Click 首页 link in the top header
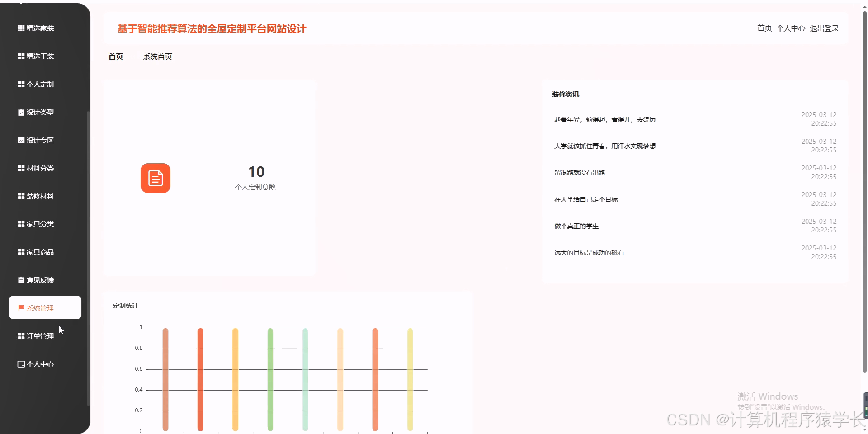 click(764, 28)
